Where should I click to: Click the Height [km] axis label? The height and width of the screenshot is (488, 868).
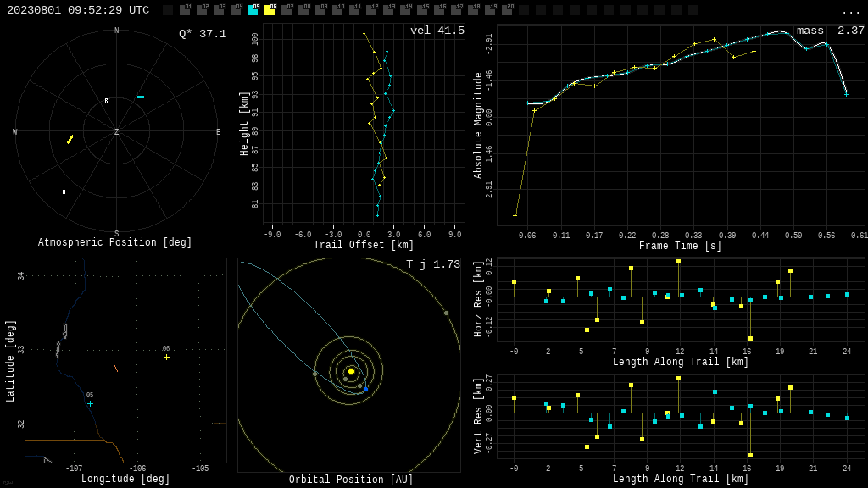click(x=244, y=124)
